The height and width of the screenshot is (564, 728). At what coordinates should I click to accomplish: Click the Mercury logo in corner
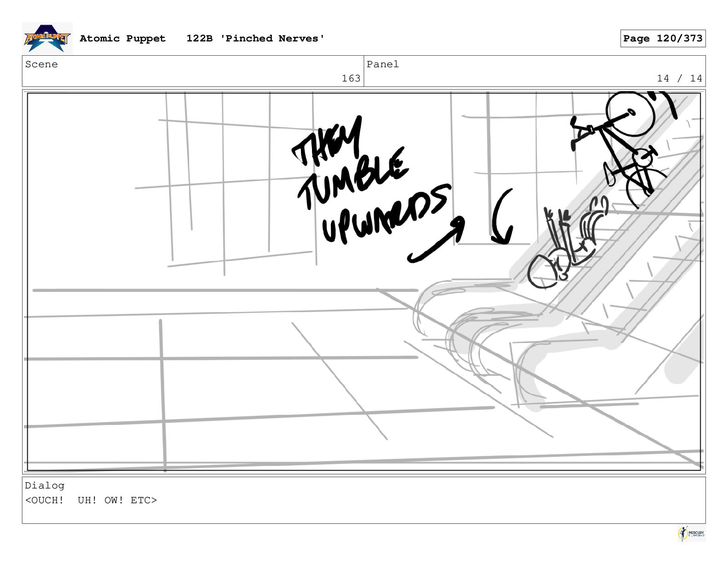691,533
